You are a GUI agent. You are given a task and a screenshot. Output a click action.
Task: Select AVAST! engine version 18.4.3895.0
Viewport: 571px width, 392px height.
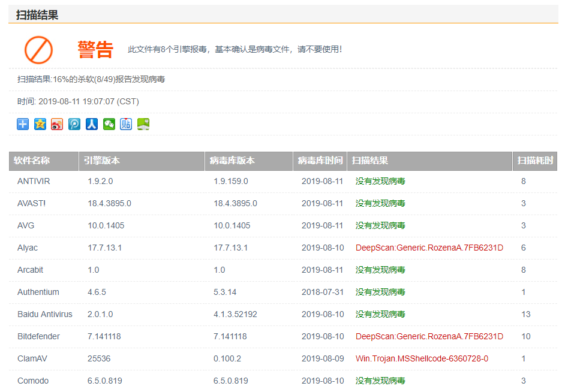coord(109,203)
